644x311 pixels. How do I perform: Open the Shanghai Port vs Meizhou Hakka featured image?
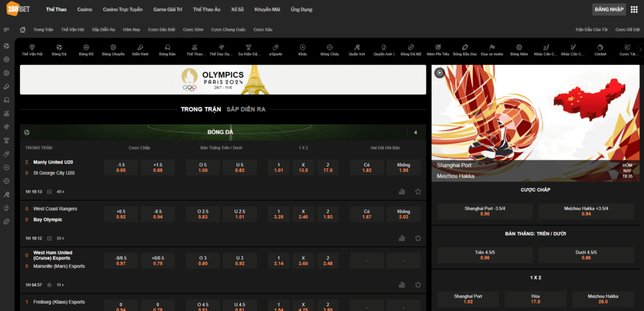536,123
